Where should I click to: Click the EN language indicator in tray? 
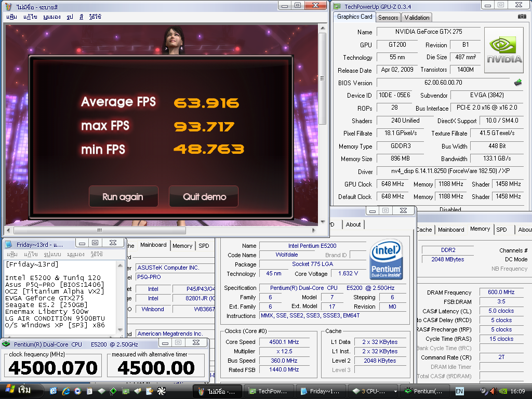pos(459,391)
